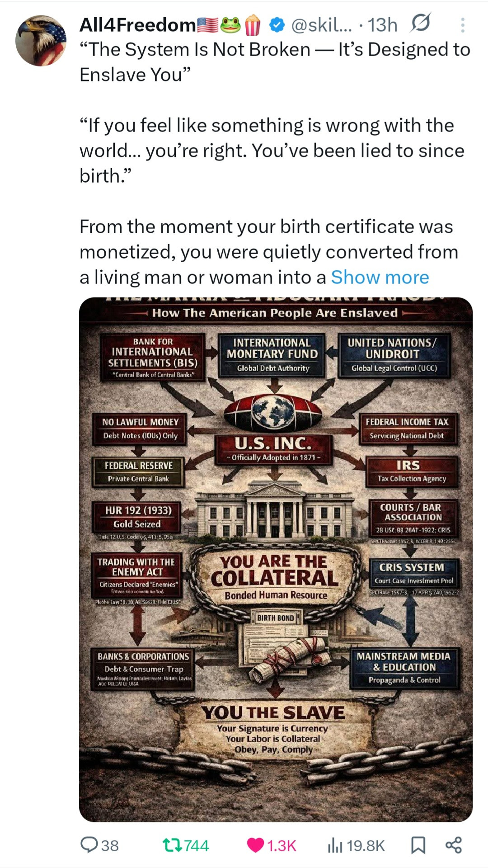
Task: Bookmark this post
Action: [x=418, y=845]
